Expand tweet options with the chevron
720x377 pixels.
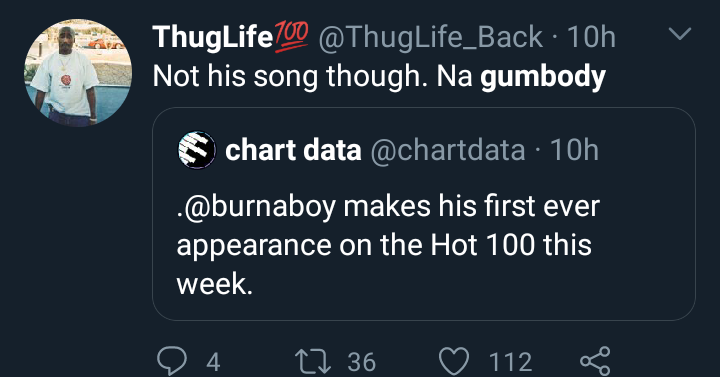(680, 34)
